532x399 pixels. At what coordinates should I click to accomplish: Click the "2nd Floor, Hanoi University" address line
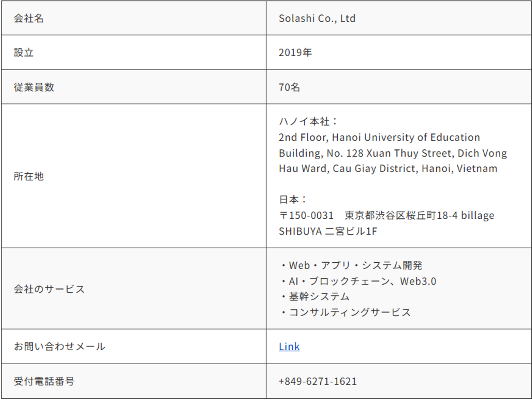click(379, 137)
